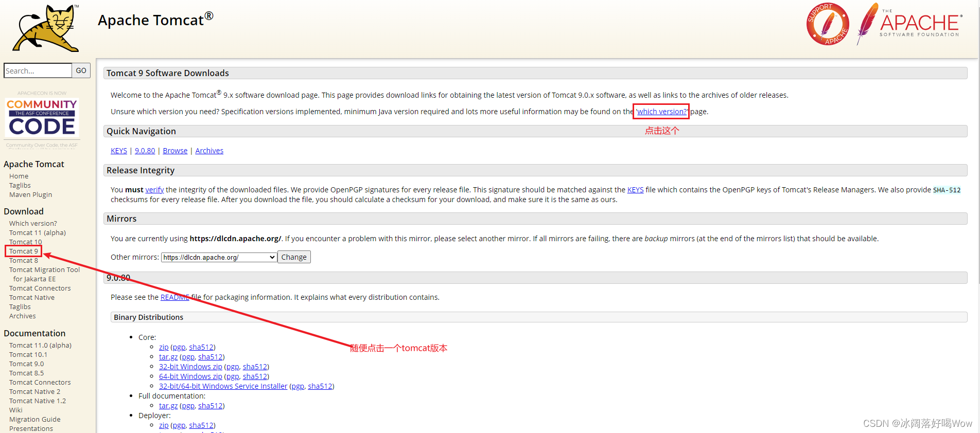This screenshot has height=433, width=980.
Task: Open Maven Plugin sidebar link
Action: [31, 195]
